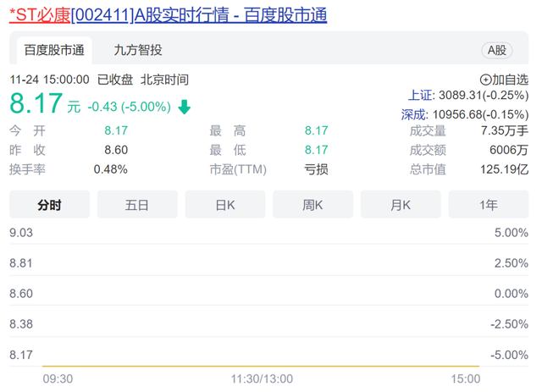Click the green down arrow icon
This screenshot has height=392, width=542.
pyautogui.click(x=185, y=107)
